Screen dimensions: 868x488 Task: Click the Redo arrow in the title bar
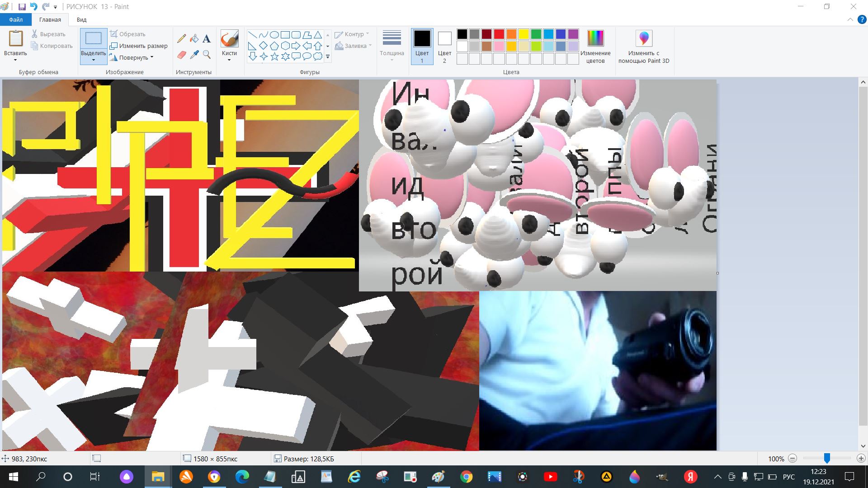click(45, 7)
